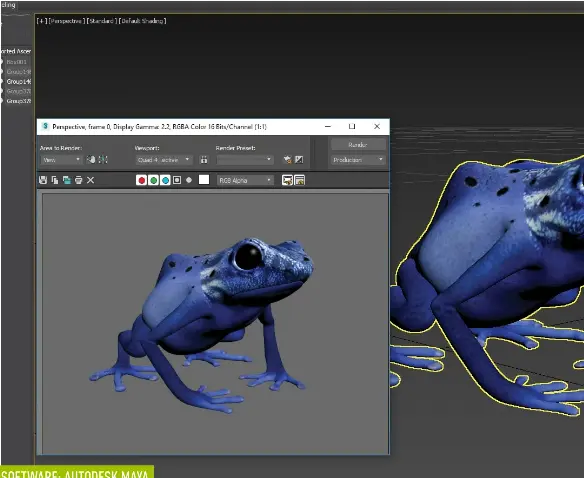Click the Default Shading viewport label
The image size is (584, 478).
pyautogui.click(x=142, y=21)
